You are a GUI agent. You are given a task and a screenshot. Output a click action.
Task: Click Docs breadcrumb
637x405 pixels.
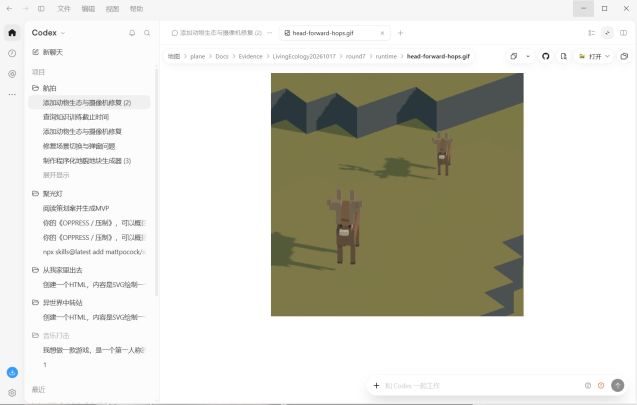(222, 56)
